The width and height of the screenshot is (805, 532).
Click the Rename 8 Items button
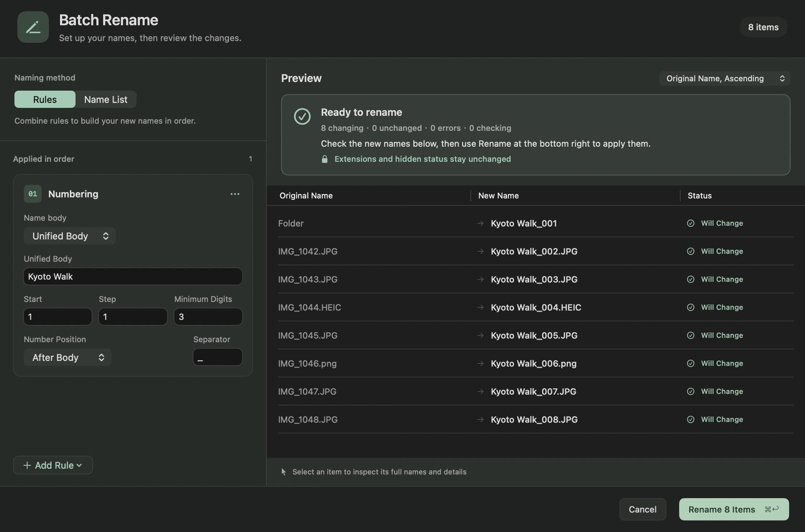point(734,509)
